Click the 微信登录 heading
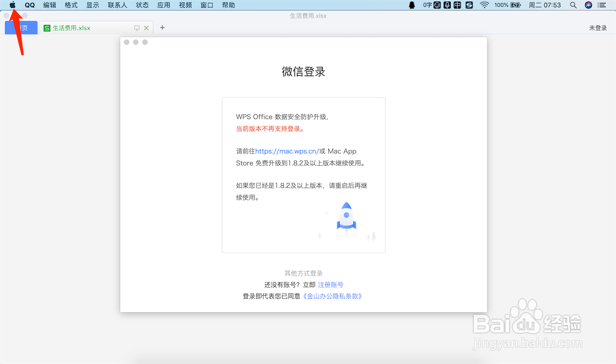Viewport: 616px width, 364px height. pyautogui.click(x=304, y=72)
